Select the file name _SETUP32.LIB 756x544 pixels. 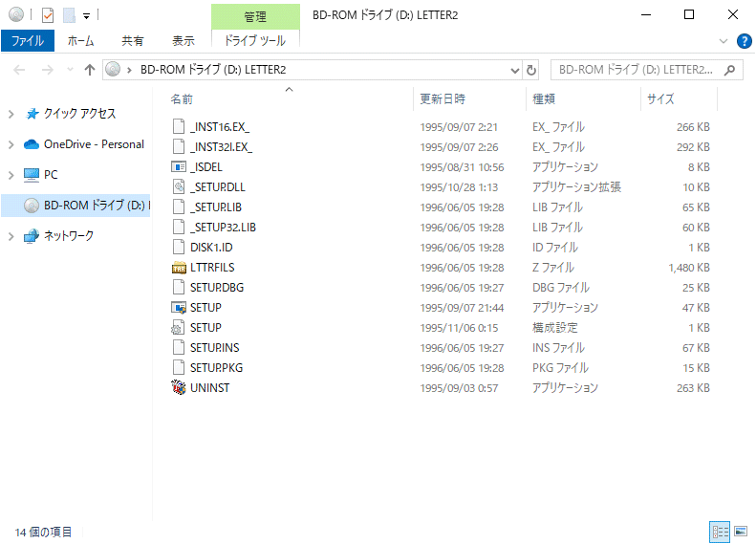click(x=223, y=228)
